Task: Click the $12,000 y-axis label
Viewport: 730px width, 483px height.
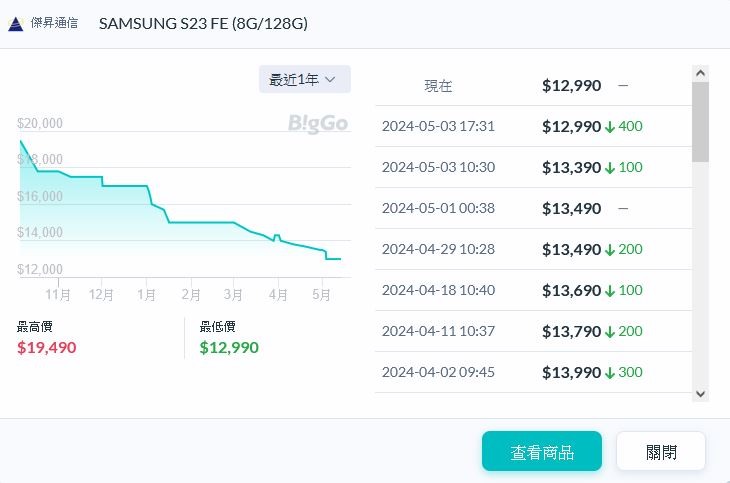Action: pyautogui.click(x=40, y=269)
